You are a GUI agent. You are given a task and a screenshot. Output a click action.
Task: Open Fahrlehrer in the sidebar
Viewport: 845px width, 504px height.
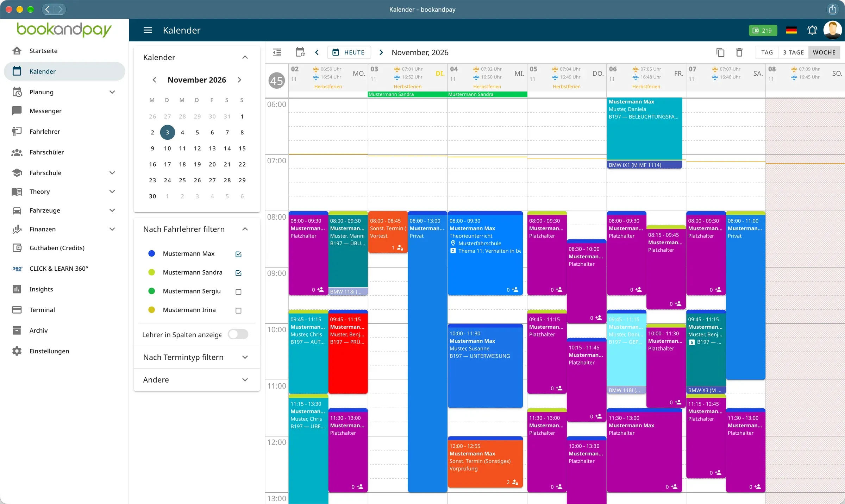[x=64, y=132]
